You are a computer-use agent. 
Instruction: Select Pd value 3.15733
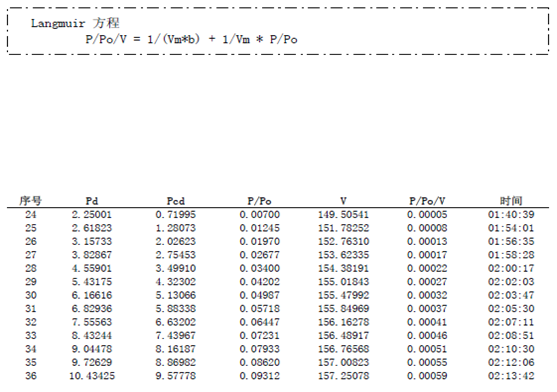point(92,241)
